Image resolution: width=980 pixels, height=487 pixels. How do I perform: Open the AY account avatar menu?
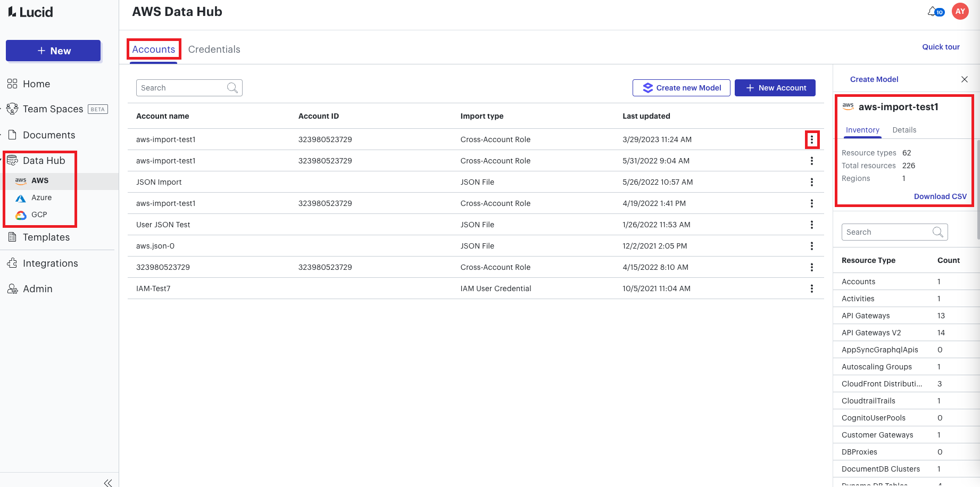[x=960, y=11]
